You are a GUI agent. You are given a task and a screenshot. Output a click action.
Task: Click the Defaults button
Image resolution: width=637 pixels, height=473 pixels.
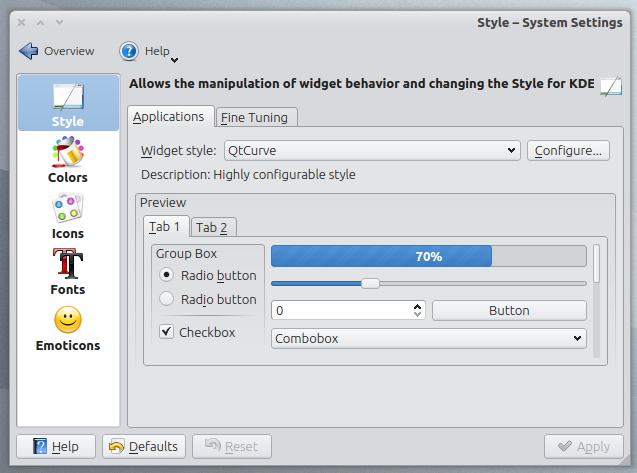144,447
